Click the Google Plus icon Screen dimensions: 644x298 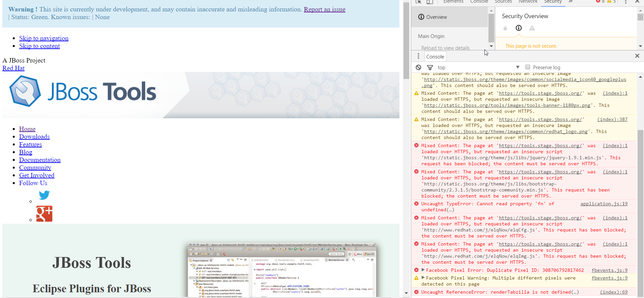pos(44,214)
